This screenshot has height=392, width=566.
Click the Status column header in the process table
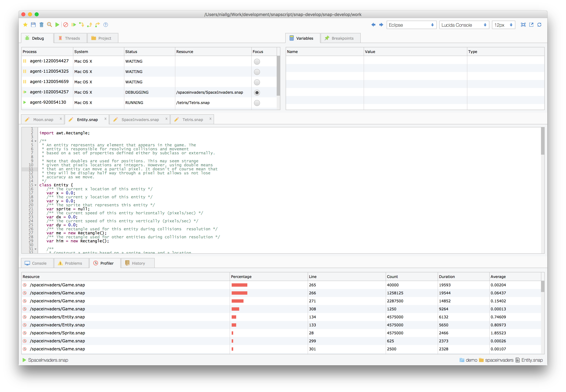(149, 51)
